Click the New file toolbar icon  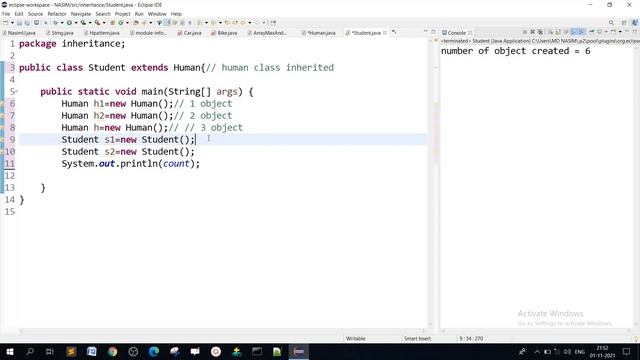(x=5, y=23)
